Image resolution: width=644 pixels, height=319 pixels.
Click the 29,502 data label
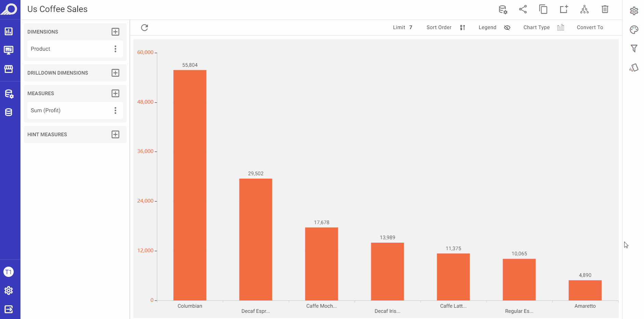[256, 174]
